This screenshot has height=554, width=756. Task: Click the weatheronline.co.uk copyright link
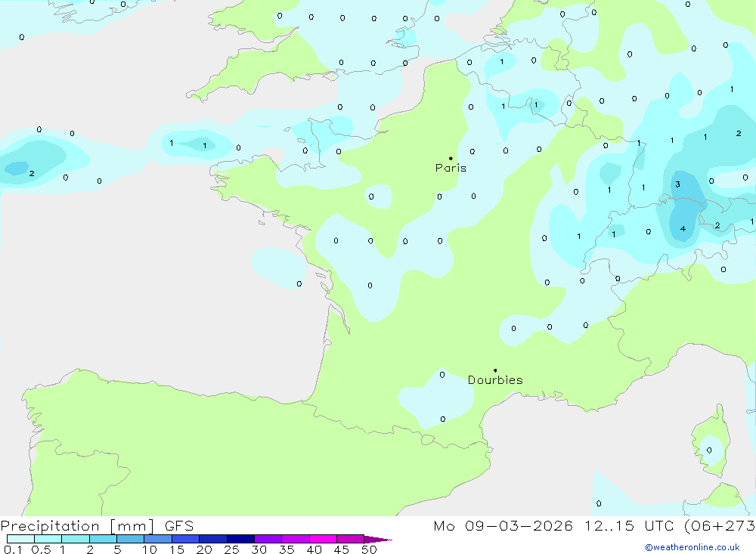click(692, 547)
